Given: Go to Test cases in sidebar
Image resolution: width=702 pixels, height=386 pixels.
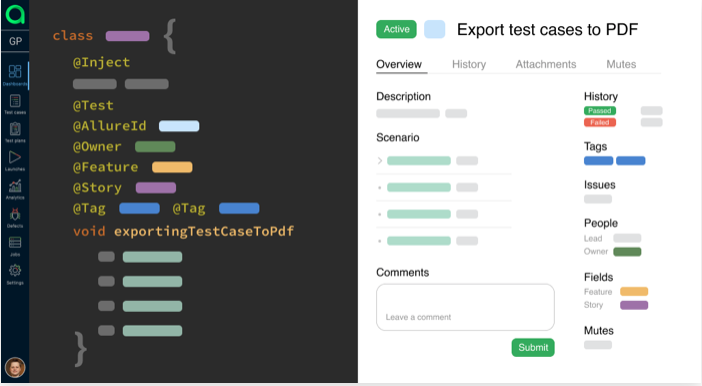Looking at the screenshot, I should (15, 104).
